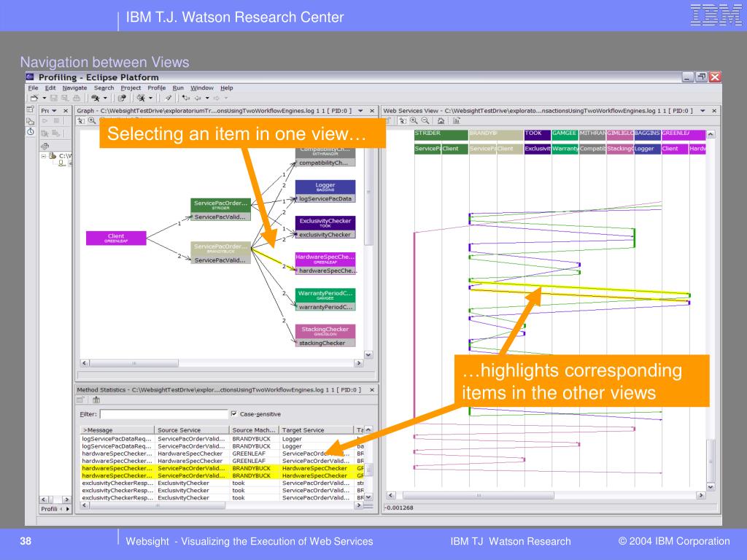
Task: Click the back navigation arrow icon
Action: (197, 98)
